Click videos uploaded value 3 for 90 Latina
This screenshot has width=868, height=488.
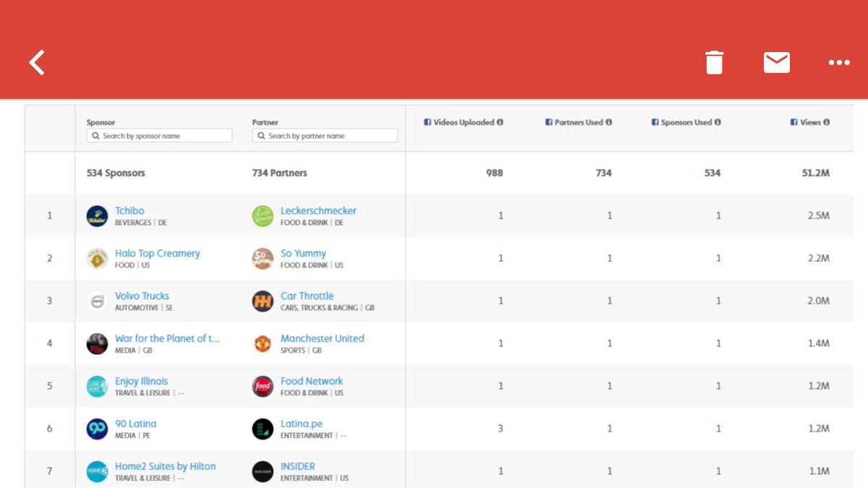pyautogui.click(x=501, y=429)
